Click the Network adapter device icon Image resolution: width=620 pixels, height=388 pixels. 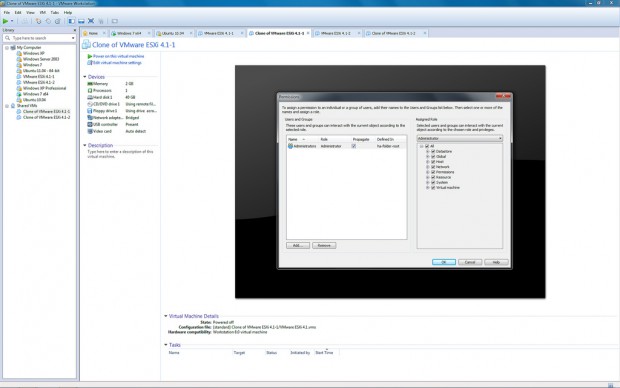[x=90, y=117]
